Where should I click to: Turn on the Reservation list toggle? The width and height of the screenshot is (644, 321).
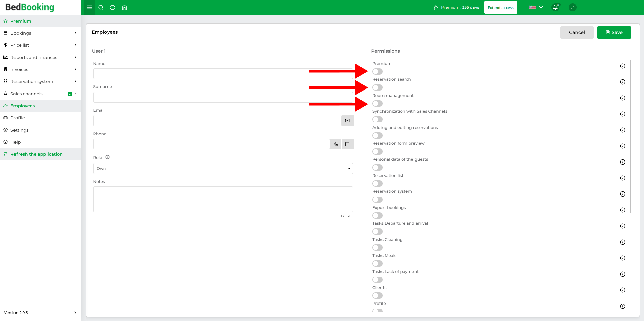(x=377, y=183)
